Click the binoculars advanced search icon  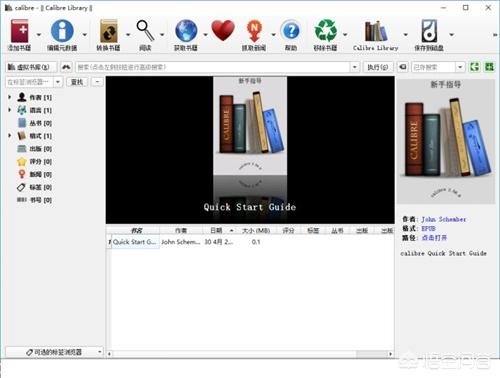tap(66, 67)
